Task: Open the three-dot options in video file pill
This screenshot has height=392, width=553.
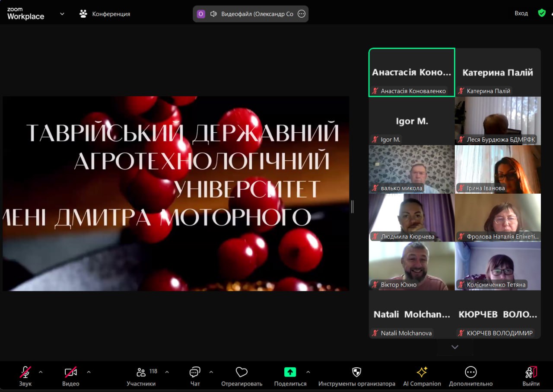Action: coord(302,14)
